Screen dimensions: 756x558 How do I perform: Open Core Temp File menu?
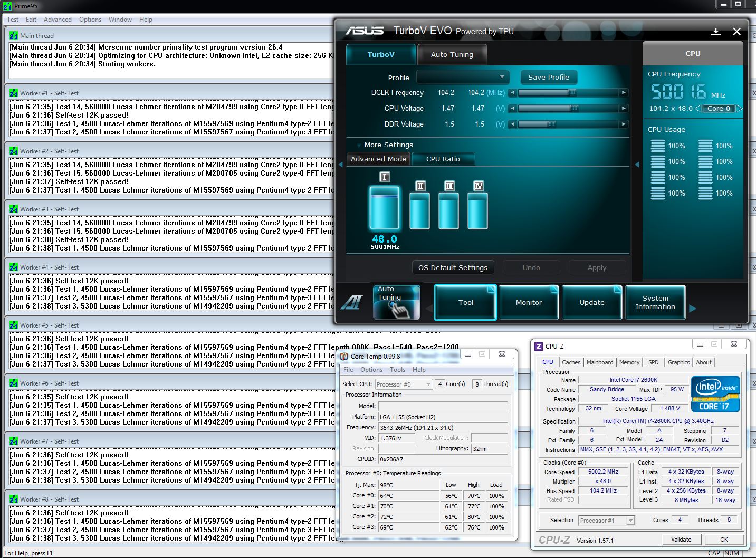coord(348,370)
